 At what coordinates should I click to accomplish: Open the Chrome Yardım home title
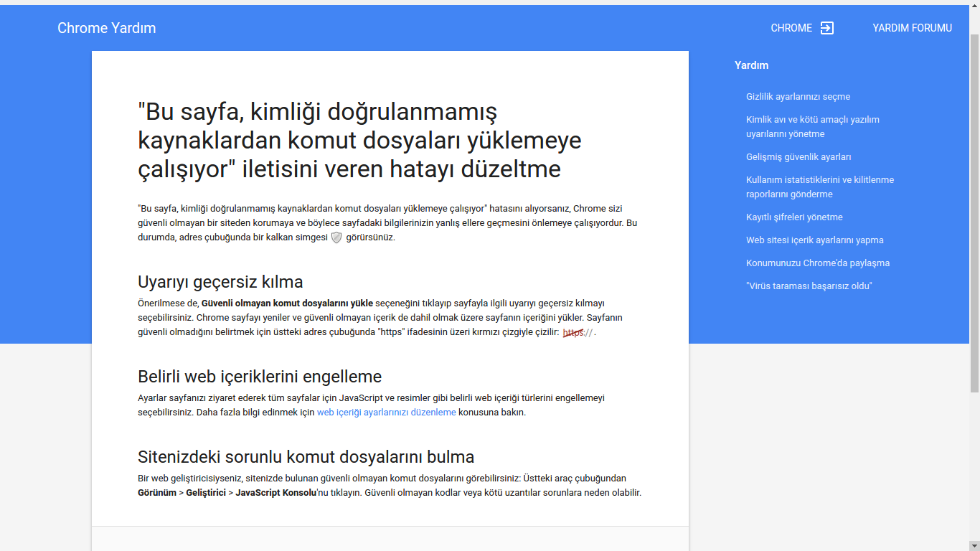[107, 28]
